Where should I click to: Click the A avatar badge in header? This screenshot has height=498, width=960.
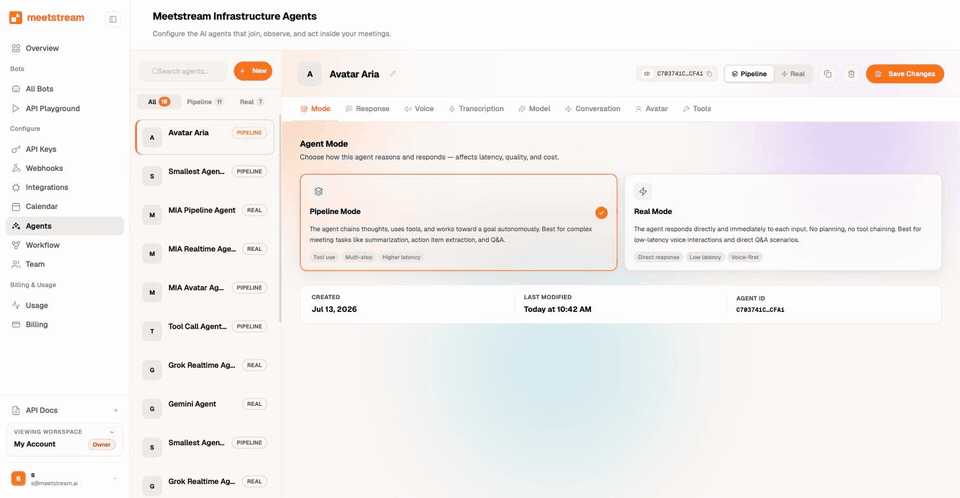[x=310, y=74]
